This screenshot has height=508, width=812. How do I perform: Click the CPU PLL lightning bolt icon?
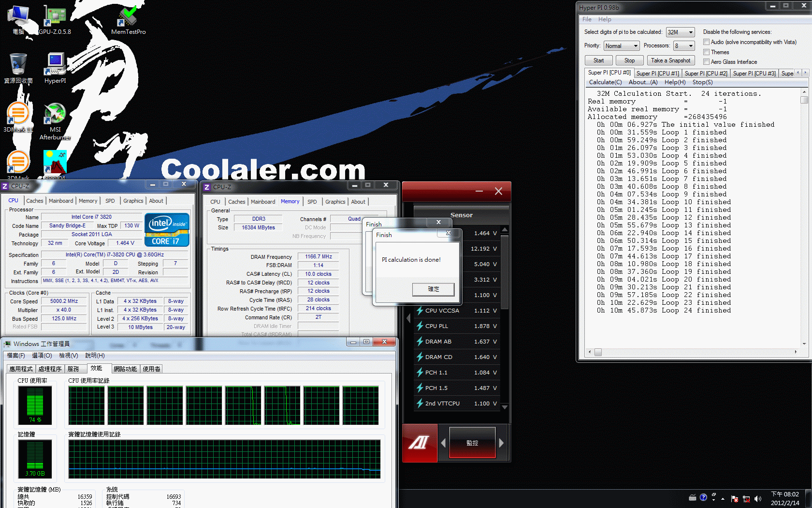tap(420, 326)
